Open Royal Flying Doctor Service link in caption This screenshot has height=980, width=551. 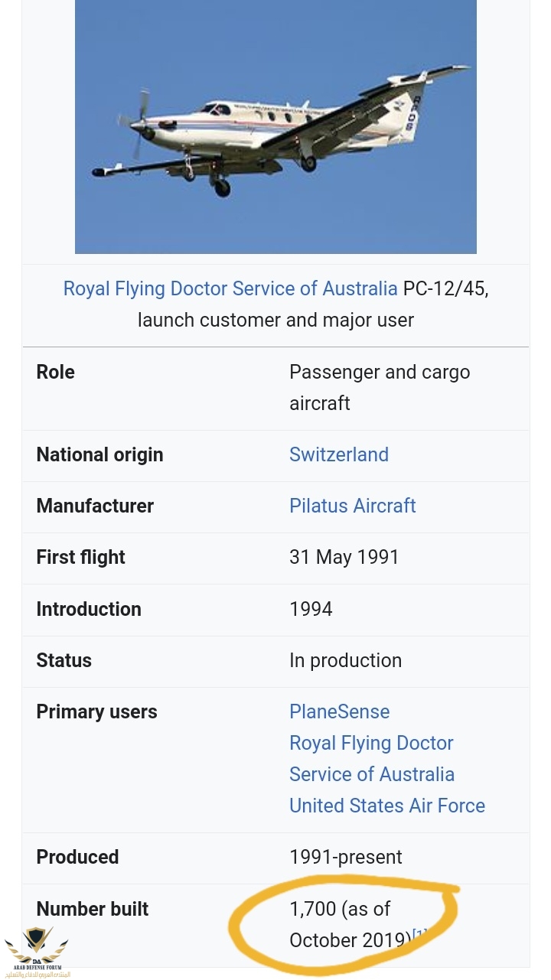(x=230, y=288)
